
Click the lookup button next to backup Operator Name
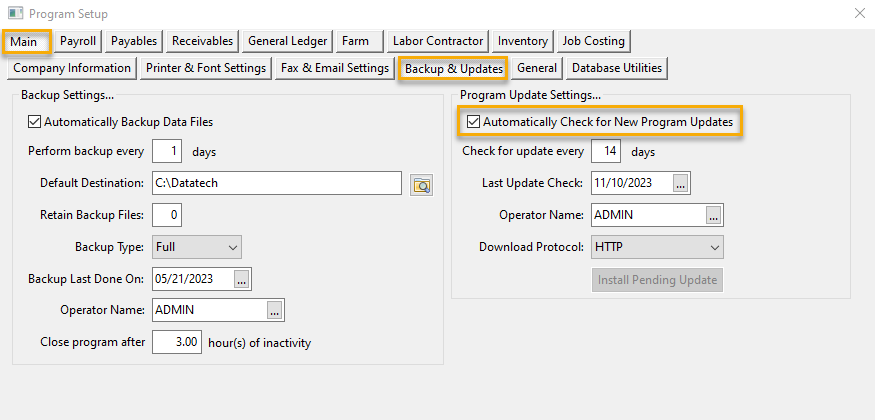275,311
